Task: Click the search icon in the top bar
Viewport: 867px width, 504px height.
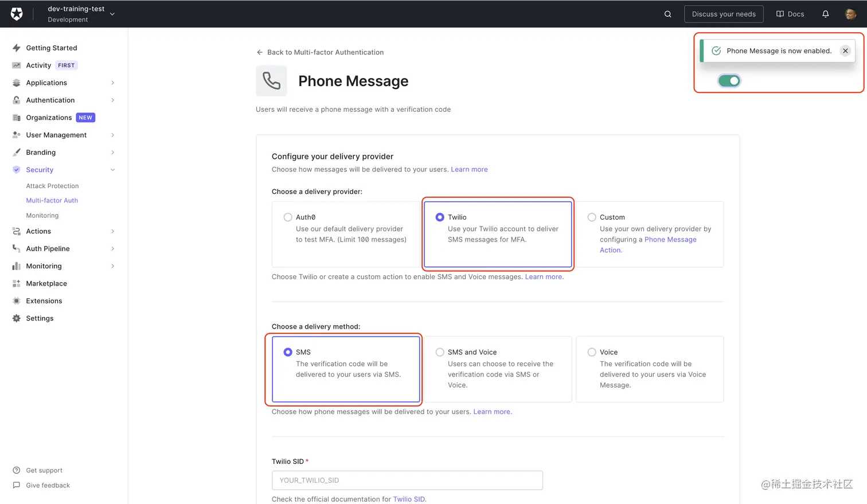Action: point(667,14)
